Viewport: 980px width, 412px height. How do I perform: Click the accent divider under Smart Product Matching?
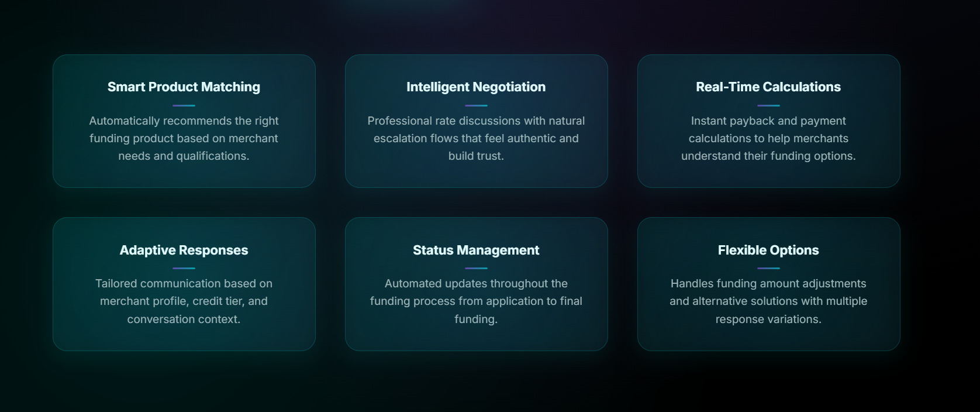184,106
